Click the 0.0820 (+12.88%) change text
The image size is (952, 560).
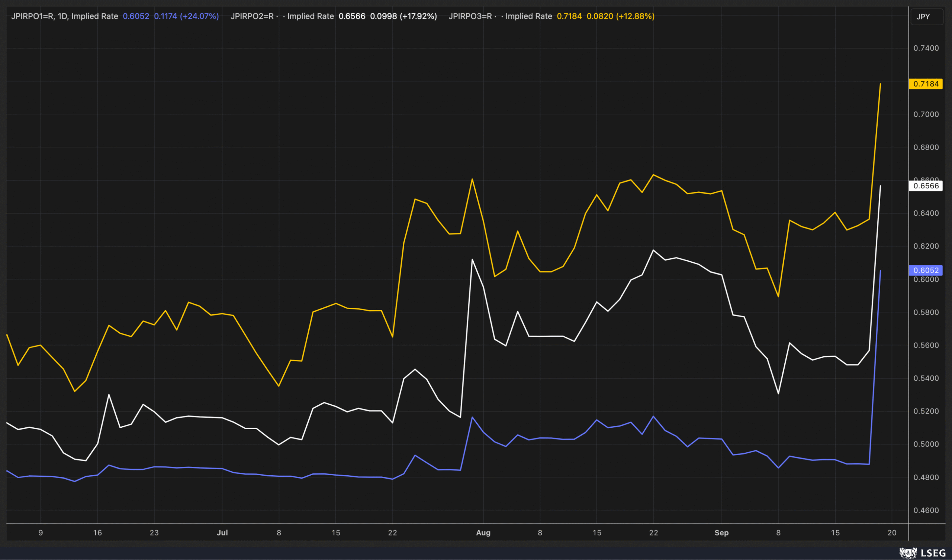(x=621, y=16)
